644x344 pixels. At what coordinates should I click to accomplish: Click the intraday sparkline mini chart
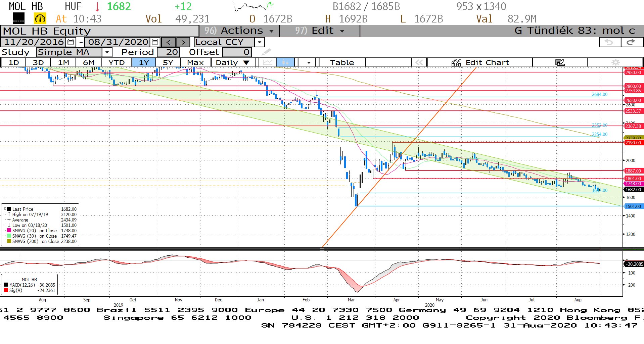[253, 6]
